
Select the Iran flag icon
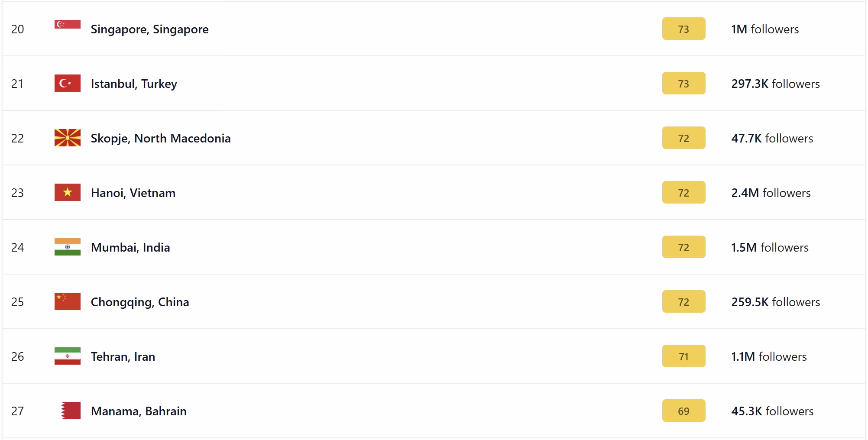(x=68, y=356)
